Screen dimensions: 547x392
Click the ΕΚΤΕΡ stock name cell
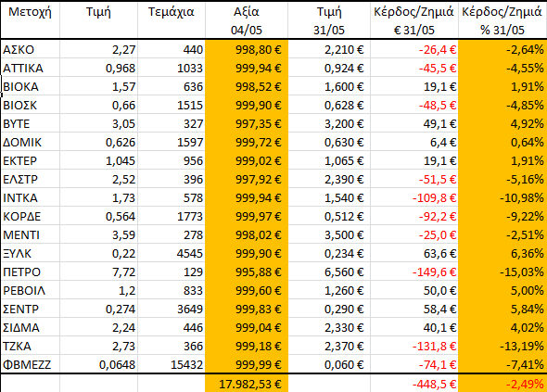31,160
